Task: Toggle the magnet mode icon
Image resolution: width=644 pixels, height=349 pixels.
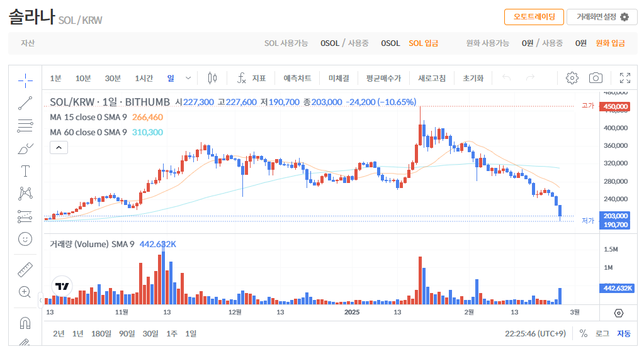Action: (25, 323)
